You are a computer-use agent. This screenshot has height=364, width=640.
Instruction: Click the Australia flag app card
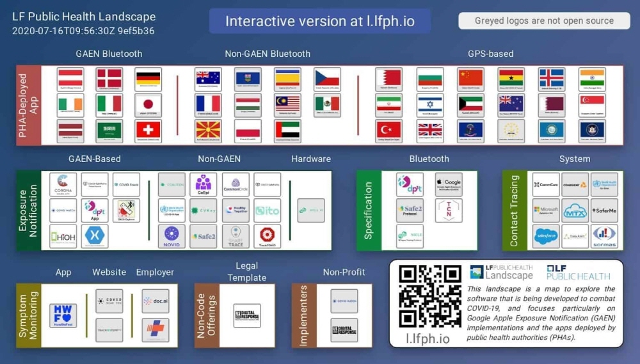(x=208, y=79)
